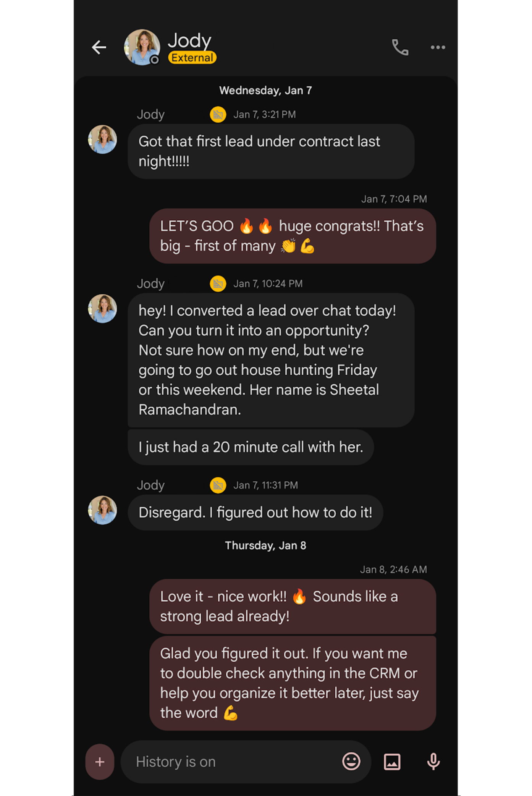Screen dimensions: 532x796
Task: Open Jody's profile photo in the header
Action: (142, 47)
